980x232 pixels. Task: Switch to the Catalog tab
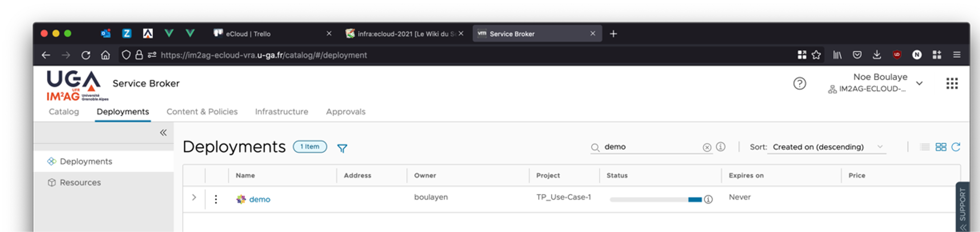[64, 112]
